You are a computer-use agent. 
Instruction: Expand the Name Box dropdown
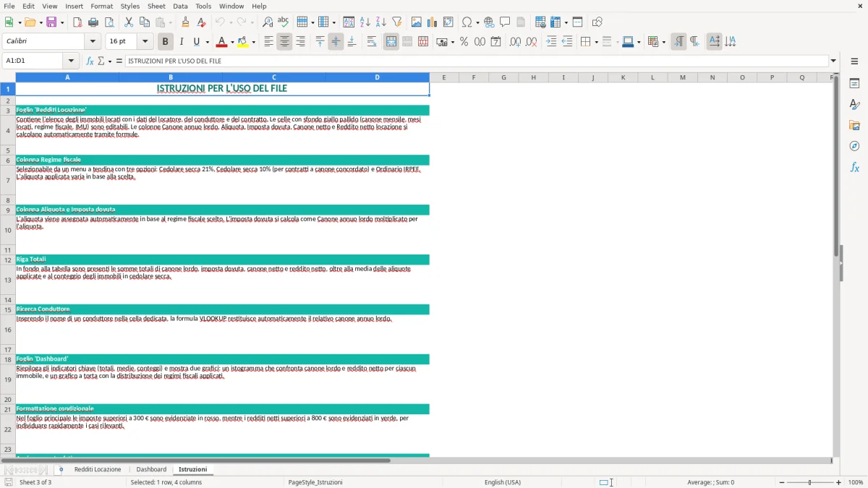[71, 61]
